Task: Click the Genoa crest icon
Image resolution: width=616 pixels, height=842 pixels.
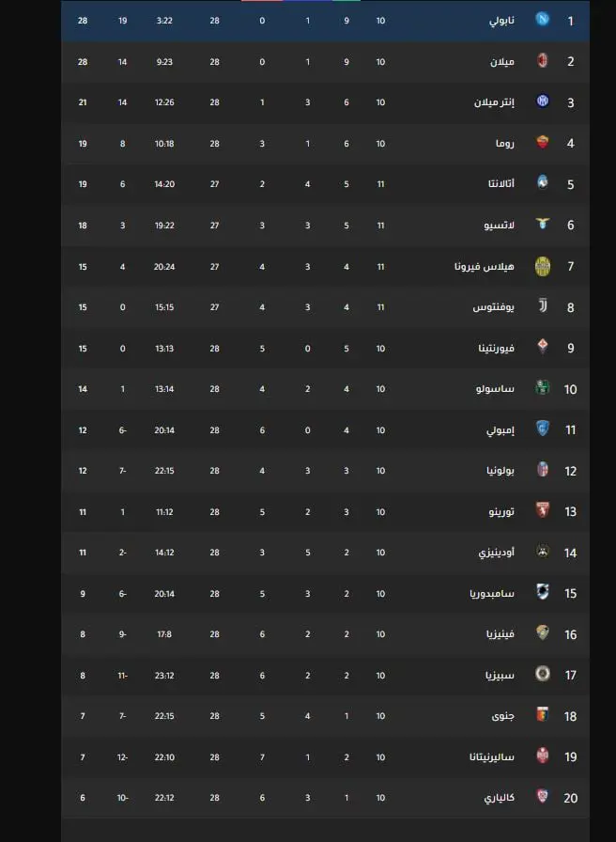Action: coord(543,715)
